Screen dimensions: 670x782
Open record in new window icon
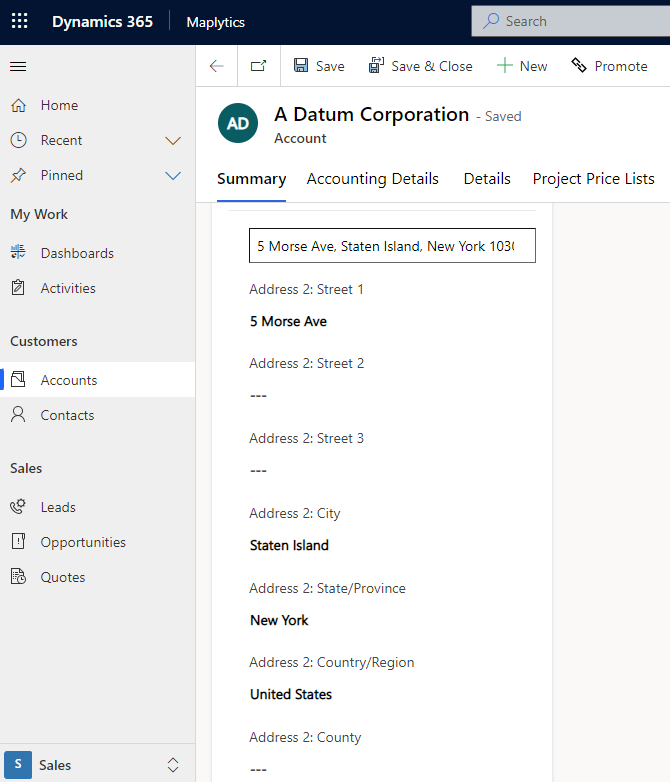coord(258,66)
